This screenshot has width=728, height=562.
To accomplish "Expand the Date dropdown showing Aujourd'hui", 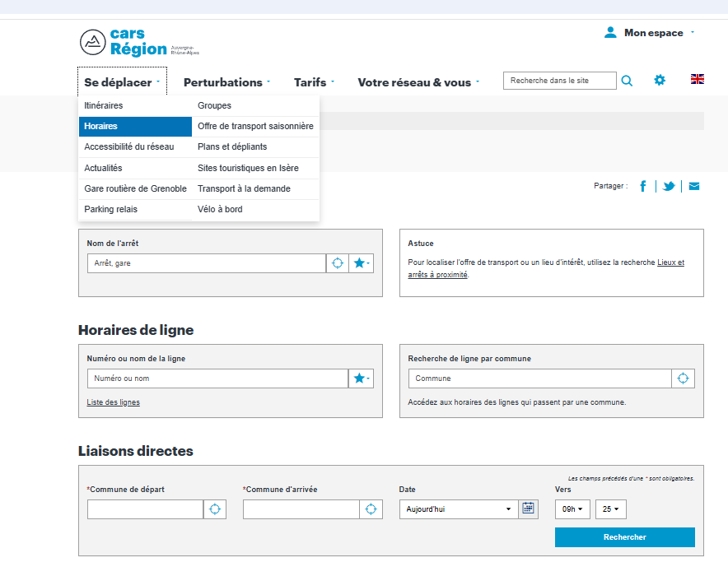I will pyautogui.click(x=458, y=509).
